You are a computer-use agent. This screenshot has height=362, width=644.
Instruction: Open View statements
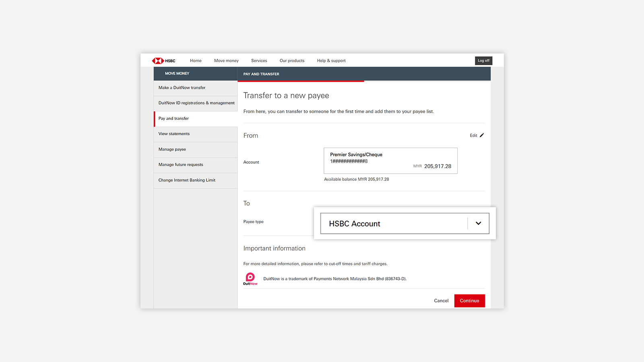[196, 134]
